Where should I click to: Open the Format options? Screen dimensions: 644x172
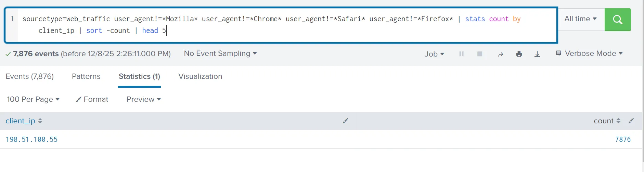point(92,99)
